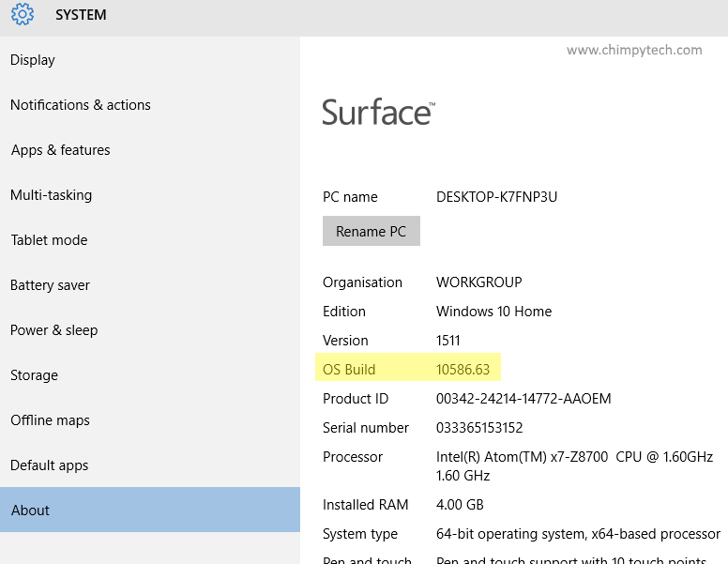Go to Apps & features
This screenshot has width=728, height=564.
point(60,150)
